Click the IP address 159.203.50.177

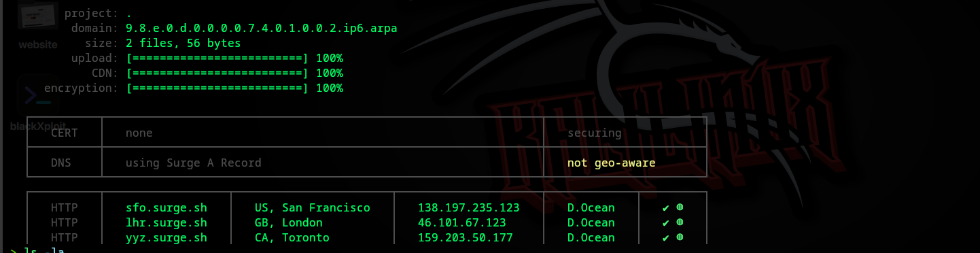click(466, 238)
